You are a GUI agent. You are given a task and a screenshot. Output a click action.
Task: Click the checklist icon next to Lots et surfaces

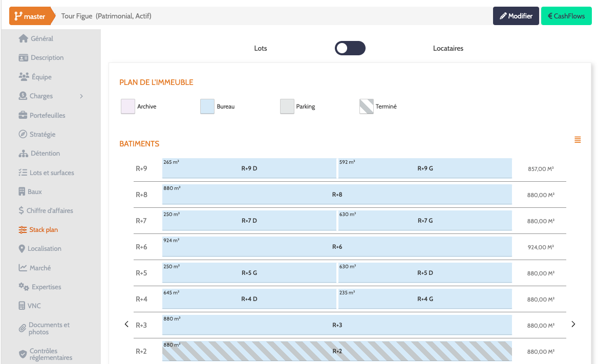pyautogui.click(x=23, y=173)
